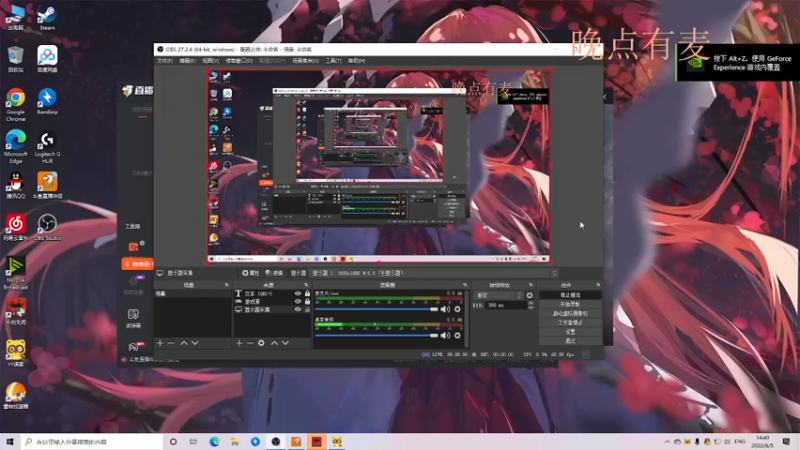The image size is (800, 450).
Task: Open Steam desktop shortcut
Action: coord(47,18)
